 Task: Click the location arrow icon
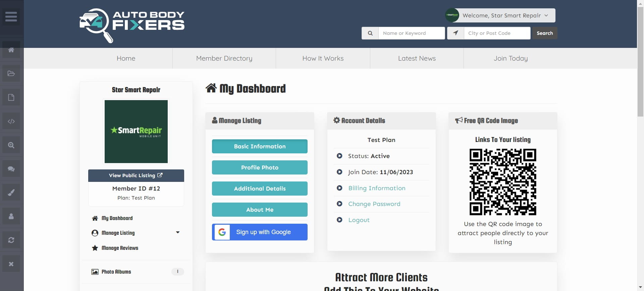455,33
